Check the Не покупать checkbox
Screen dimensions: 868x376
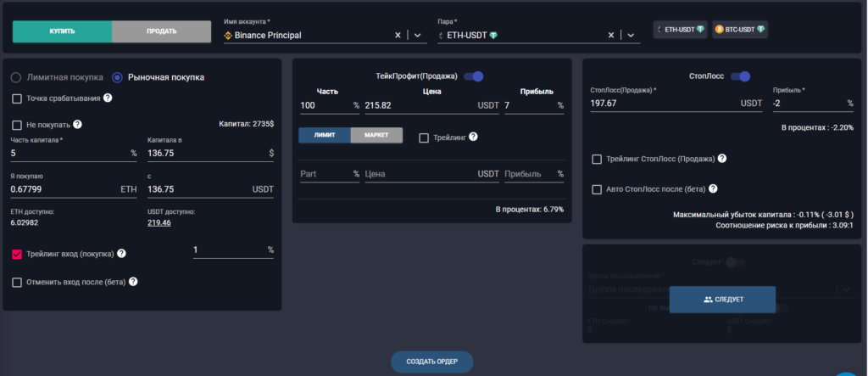coord(17,125)
